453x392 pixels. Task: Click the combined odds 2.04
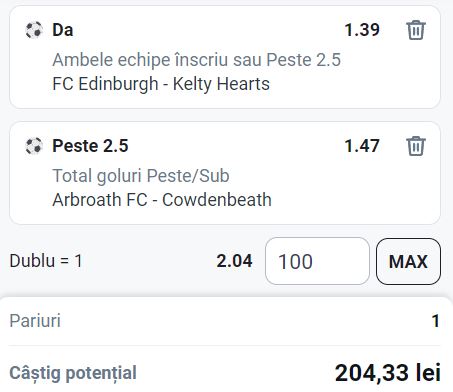(234, 261)
